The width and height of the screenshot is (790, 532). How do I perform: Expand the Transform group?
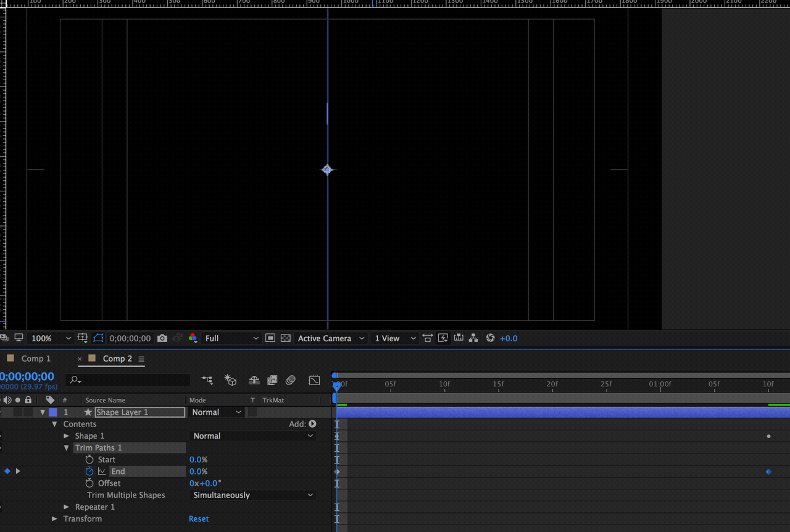pyautogui.click(x=54, y=519)
